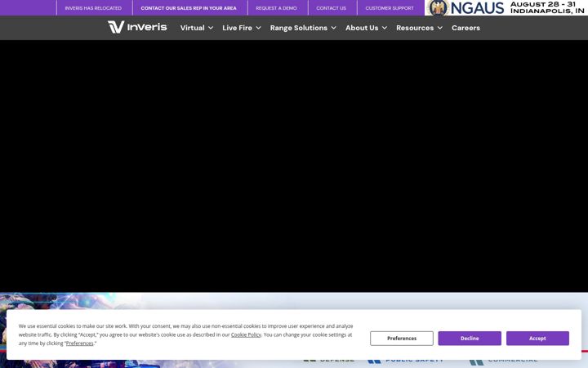This screenshot has width=588, height=368.
Task: Decline non-essential cookies
Action: (470, 339)
